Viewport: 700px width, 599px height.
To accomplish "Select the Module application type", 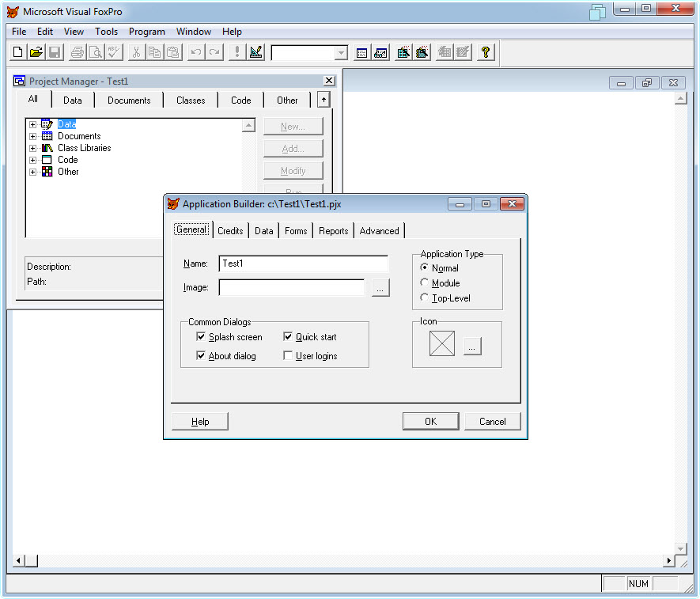I will coord(425,282).
